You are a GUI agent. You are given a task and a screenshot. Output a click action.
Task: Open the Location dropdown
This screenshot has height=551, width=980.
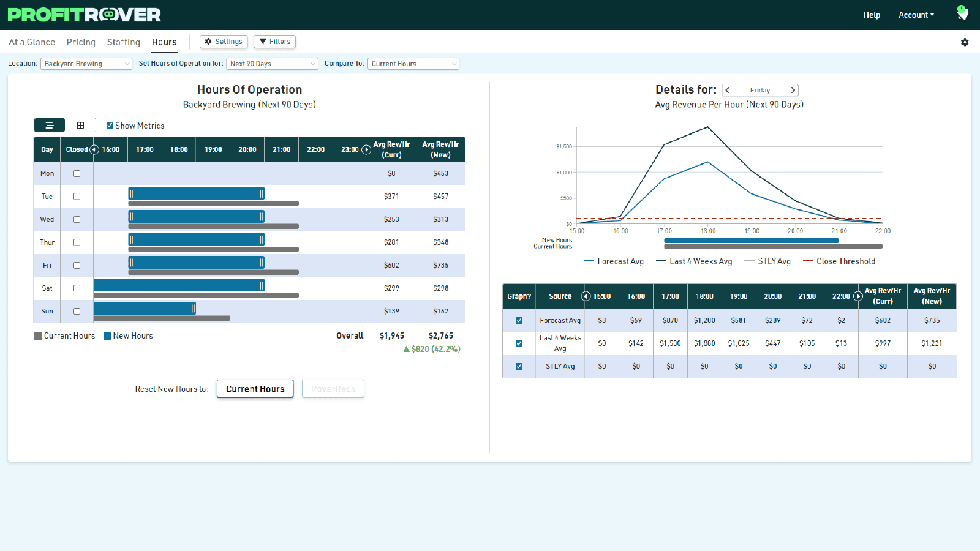(86, 64)
